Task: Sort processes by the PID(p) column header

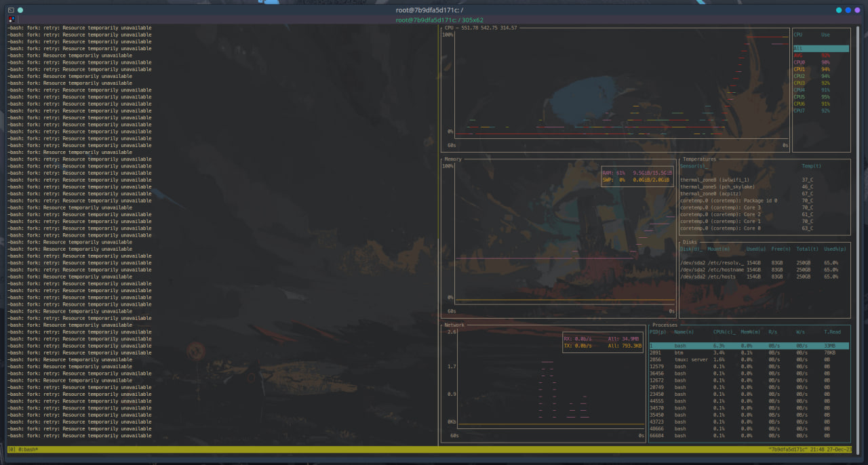Action: pyautogui.click(x=658, y=332)
